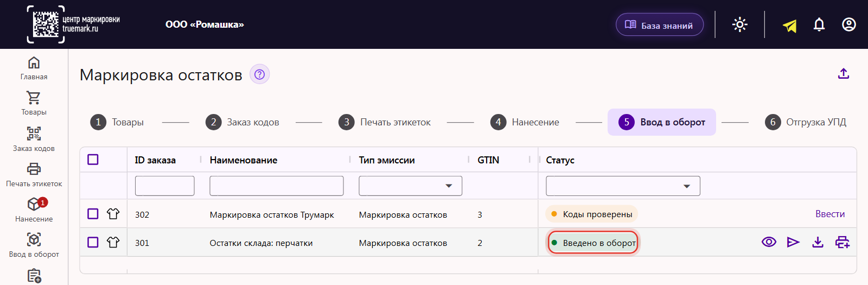Open the help question mark next to title
The height and width of the screenshot is (285, 868).
(x=259, y=74)
